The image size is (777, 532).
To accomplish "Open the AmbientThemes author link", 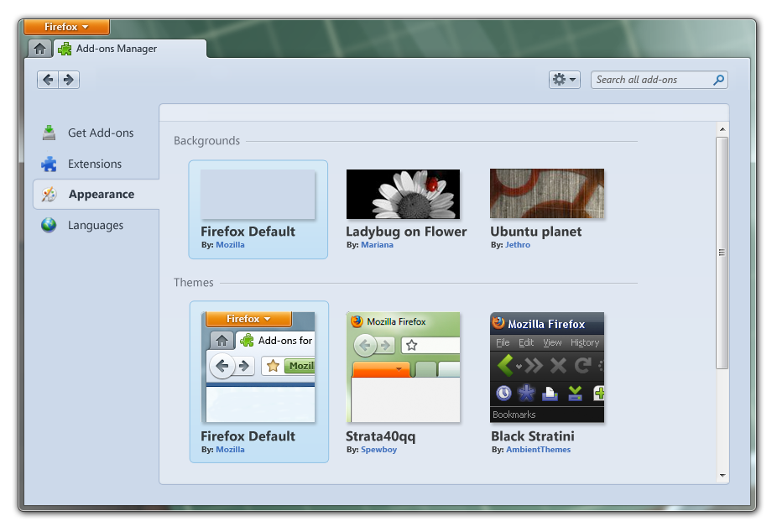I will pos(538,450).
